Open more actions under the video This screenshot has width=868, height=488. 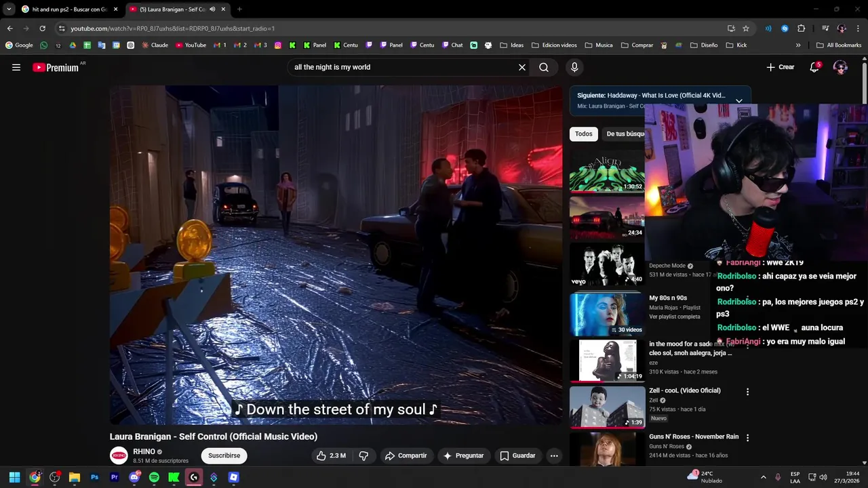pos(554,455)
